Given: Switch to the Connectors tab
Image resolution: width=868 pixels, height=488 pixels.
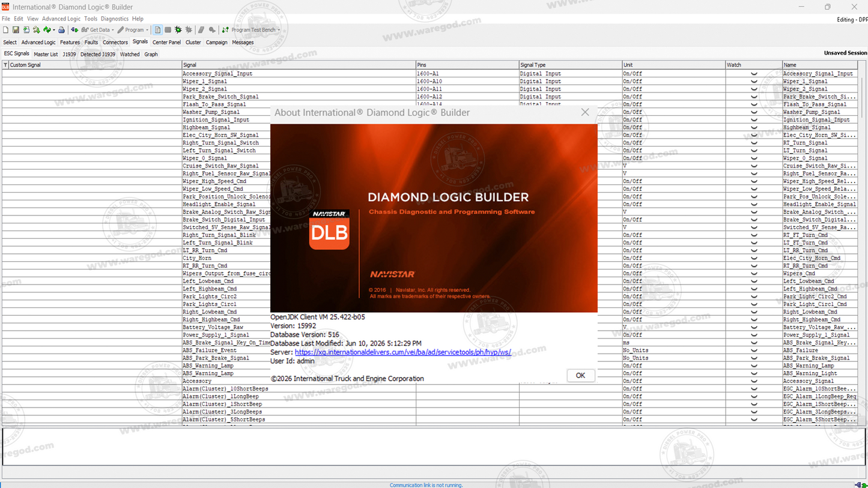Looking at the screenshot, I should pos(115,43).
